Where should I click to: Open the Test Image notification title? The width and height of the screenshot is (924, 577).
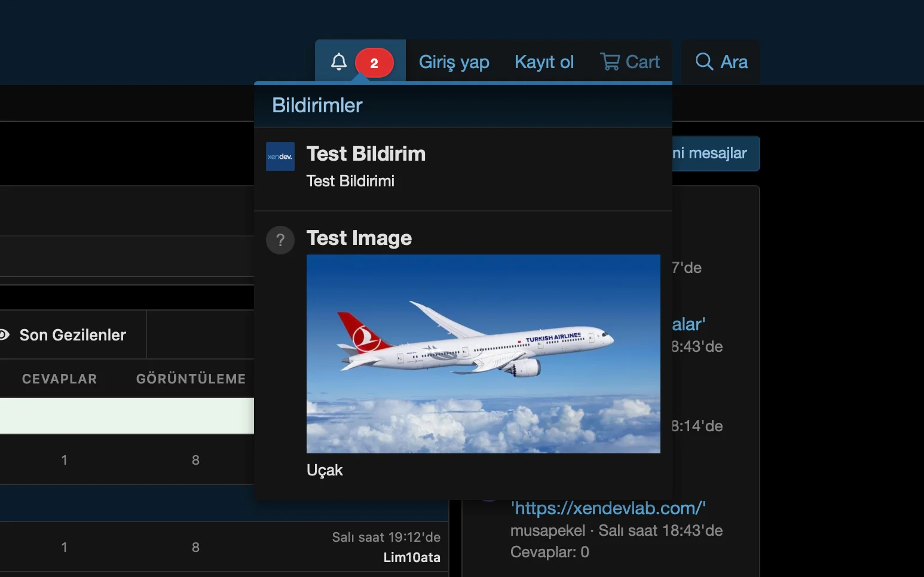(359, 238)
